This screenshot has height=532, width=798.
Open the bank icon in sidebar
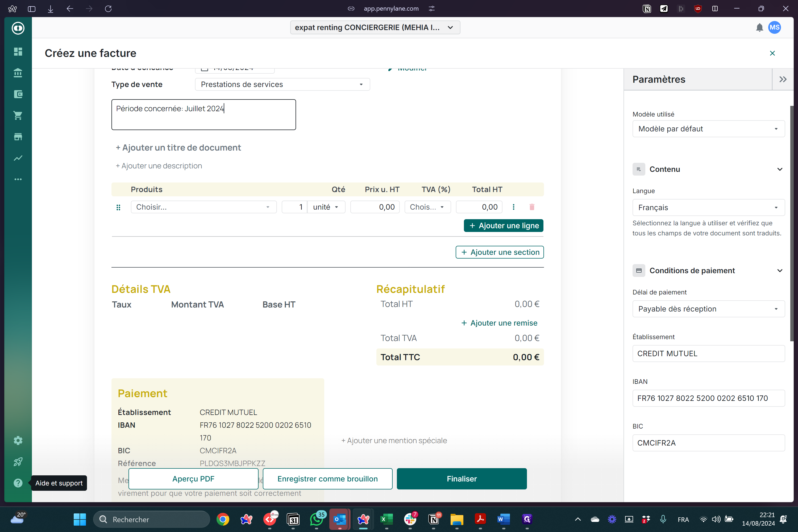tap(18, 73)
